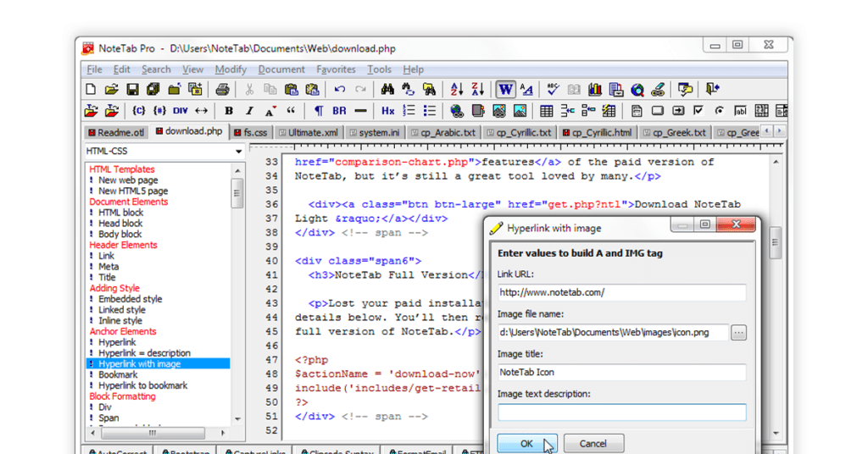Click the Print icon
Screen dimensions: 868x454
[x=223, y=89]
